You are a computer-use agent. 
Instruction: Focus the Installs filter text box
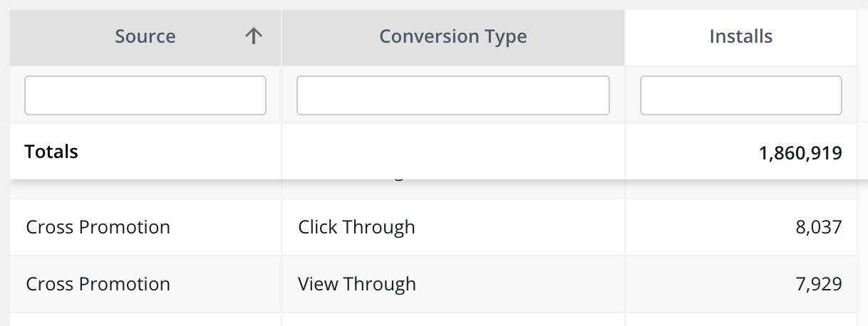[740, 95]
